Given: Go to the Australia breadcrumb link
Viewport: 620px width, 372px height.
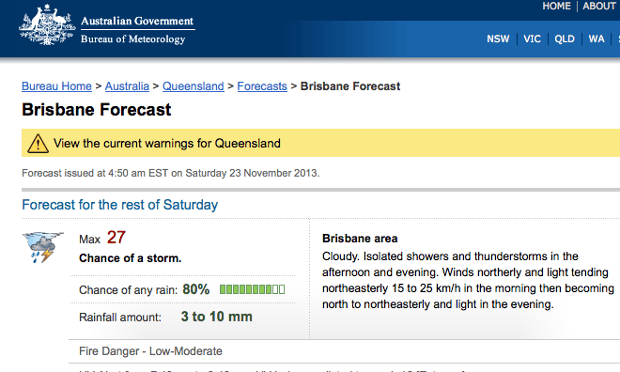Looking at the screenshot, I should pos(127,86).
